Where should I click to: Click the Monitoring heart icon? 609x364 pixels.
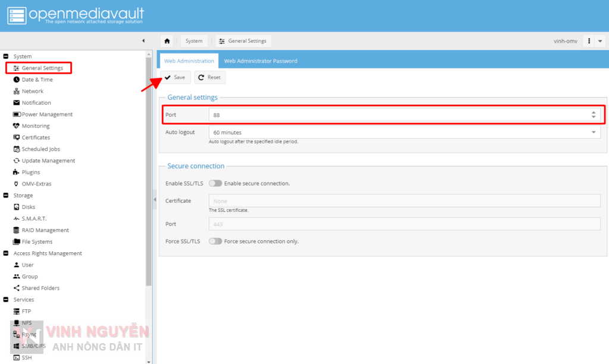tap(14, 125)
